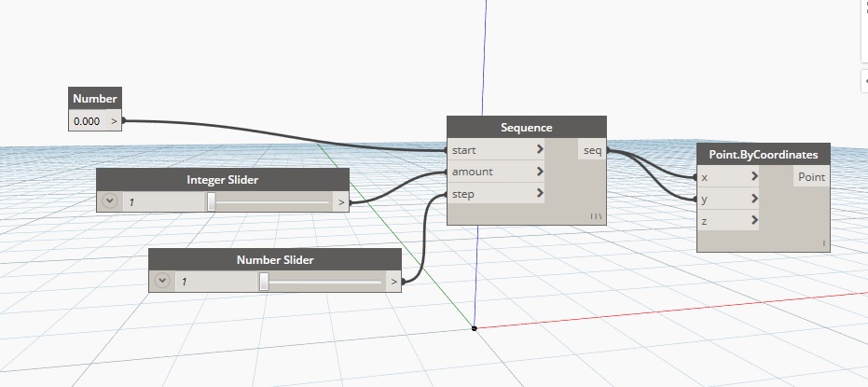
Task: Click the Number Slider thumb handle
Action: 264,281
